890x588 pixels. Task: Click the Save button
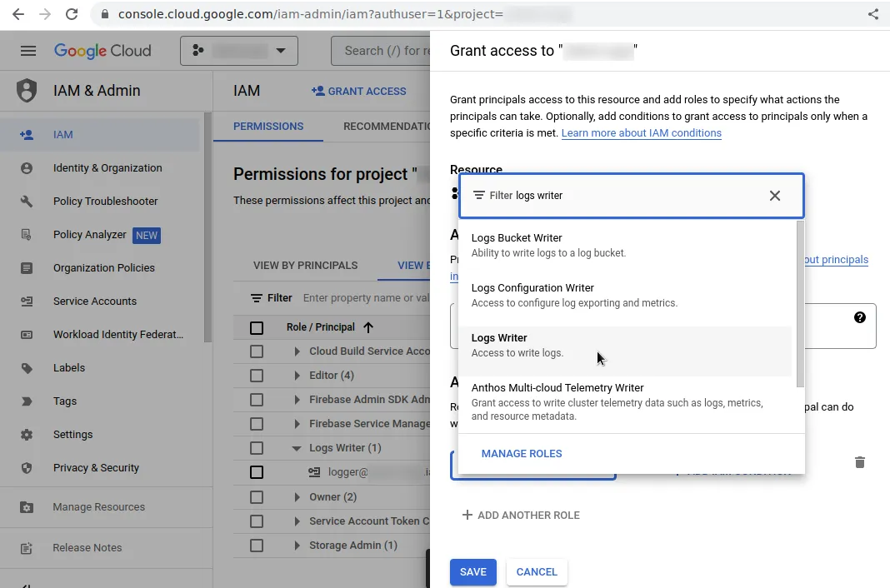point(472,572)
